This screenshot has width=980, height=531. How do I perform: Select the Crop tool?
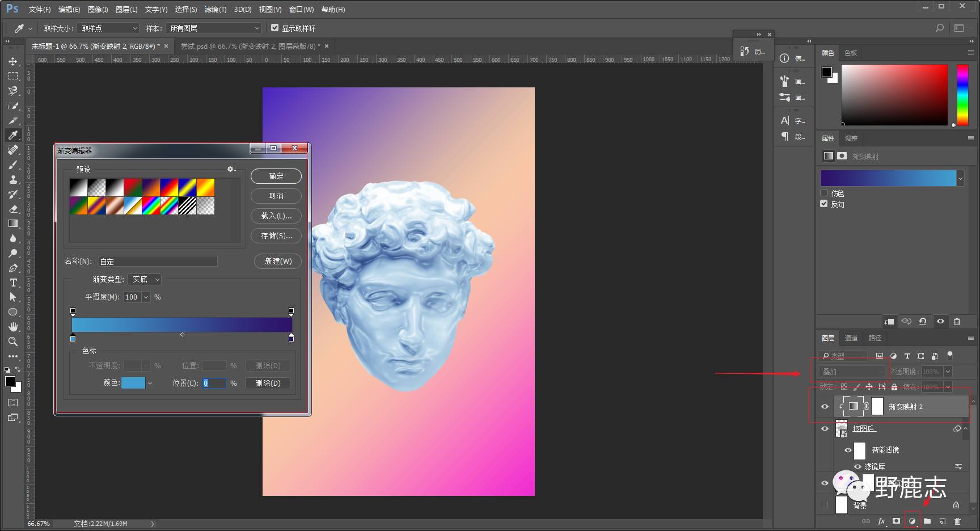click(x=13, y=120)
